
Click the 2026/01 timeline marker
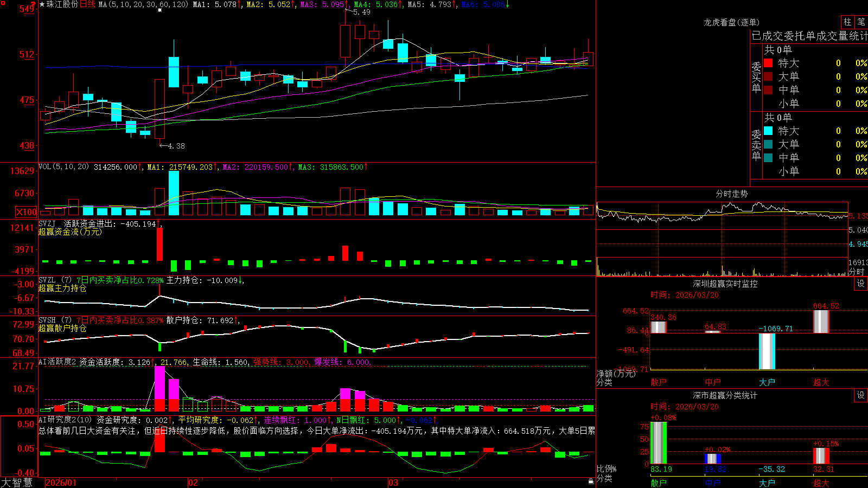61,483
